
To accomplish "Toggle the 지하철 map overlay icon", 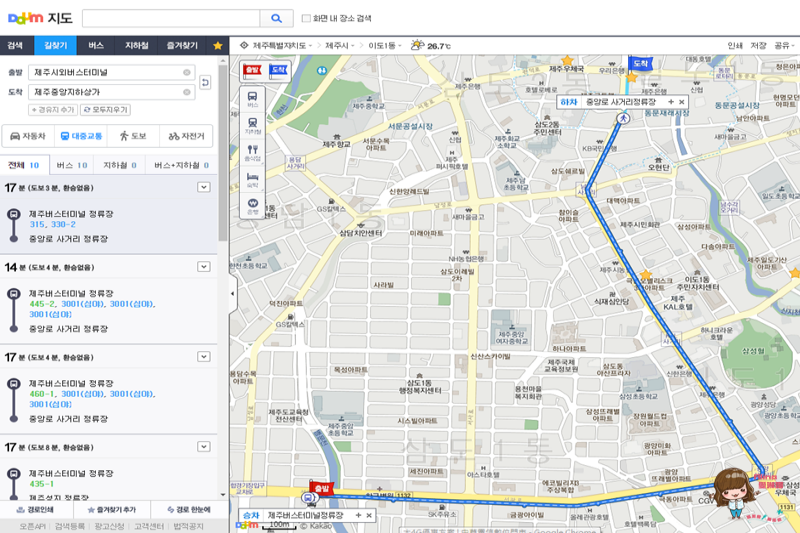I will click(253, 125).
